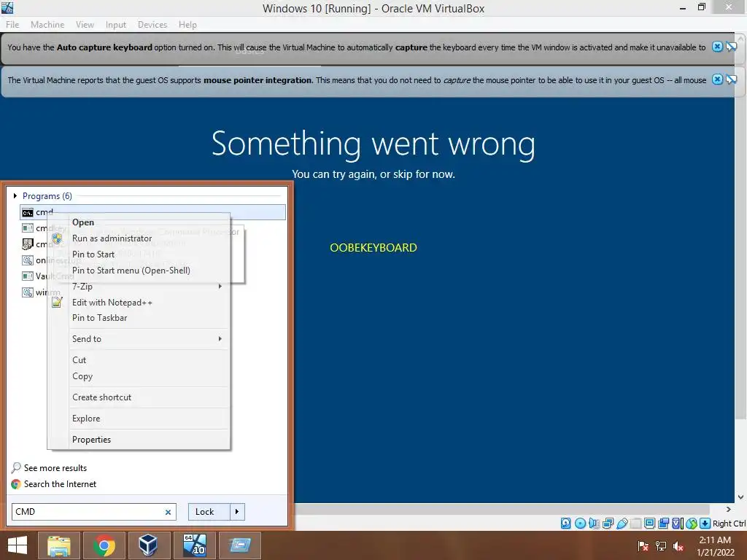Click the Notepad++ icon in context menu

tap(57, 302)
